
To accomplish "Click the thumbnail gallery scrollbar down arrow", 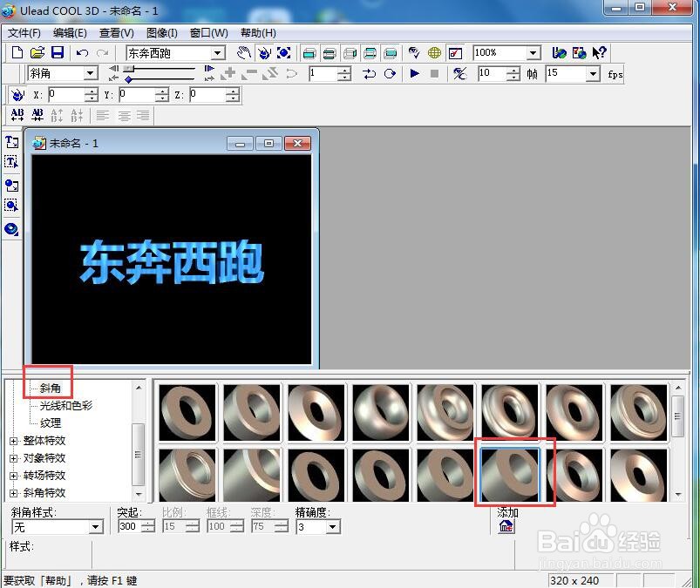I will [x=677, y=494].
